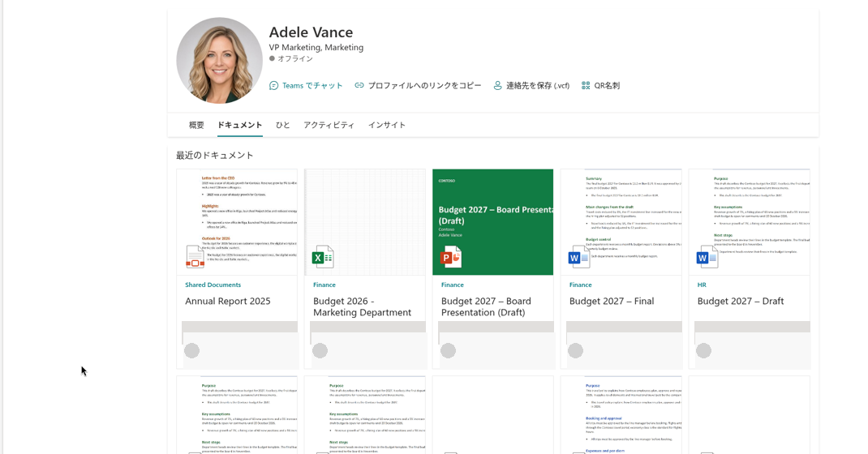Open the Budget 2027 – Draft title
The height and width of the screenshot is (454, 868).
pos(740,302)
